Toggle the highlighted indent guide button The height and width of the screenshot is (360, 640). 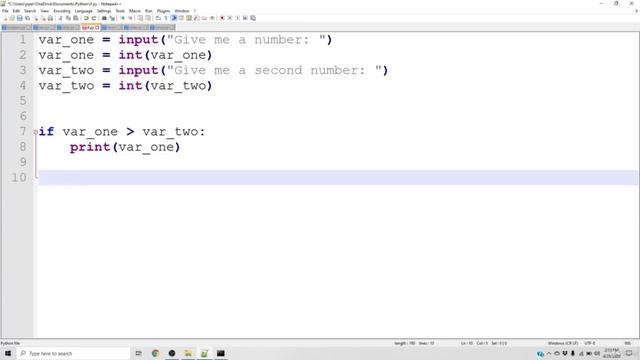174,18
